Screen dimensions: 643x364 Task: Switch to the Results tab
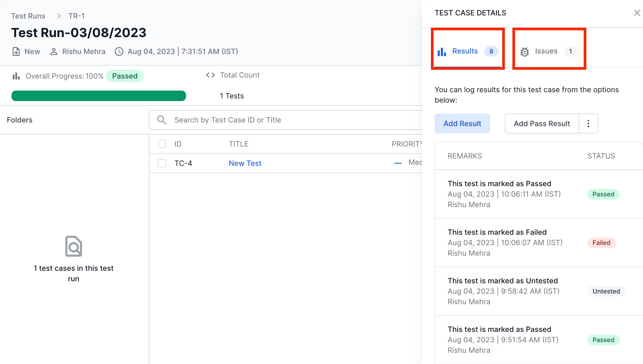pos(465,51)
